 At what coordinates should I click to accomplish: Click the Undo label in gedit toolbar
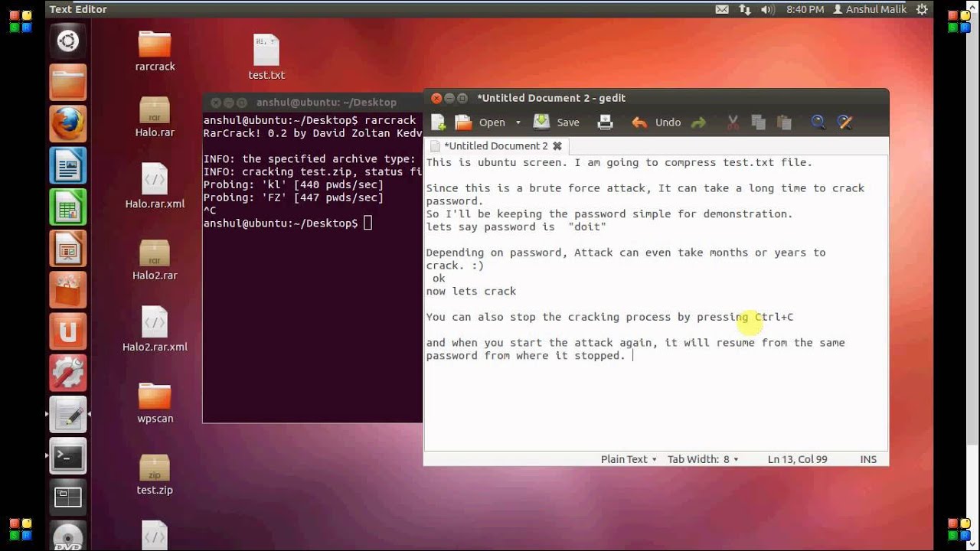click(668, 122)
